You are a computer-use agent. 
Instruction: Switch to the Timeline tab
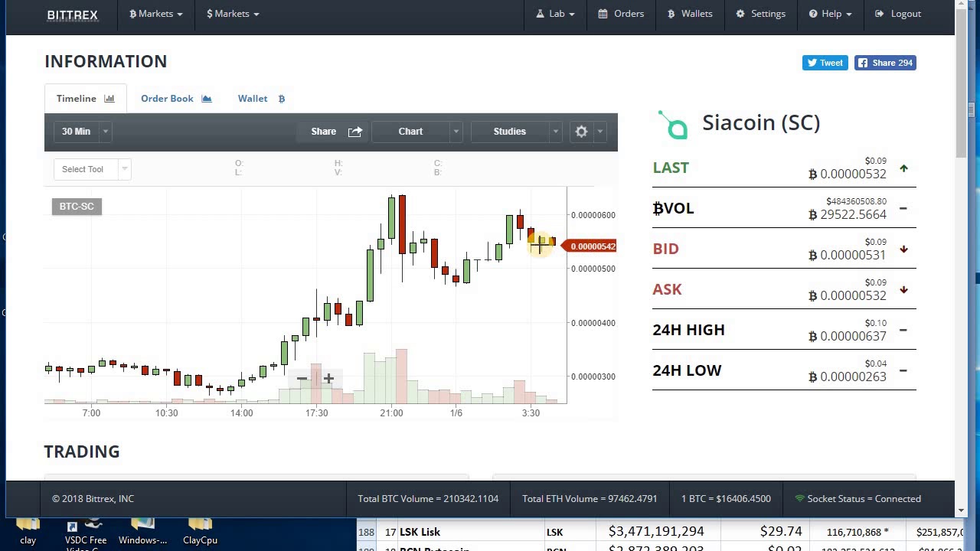click(x=85, y=98)
